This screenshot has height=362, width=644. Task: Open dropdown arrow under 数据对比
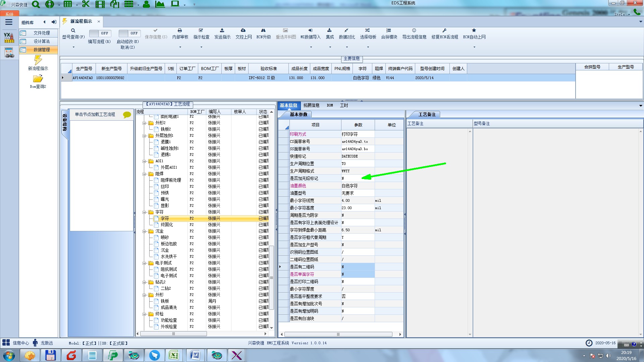click(347, 47)
